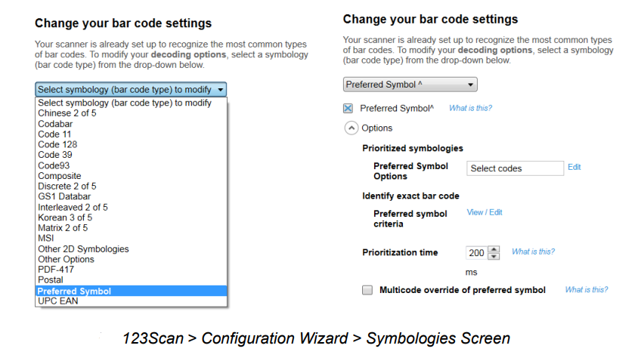Enable Multicode override of preferred symbol

pos(367,290)
